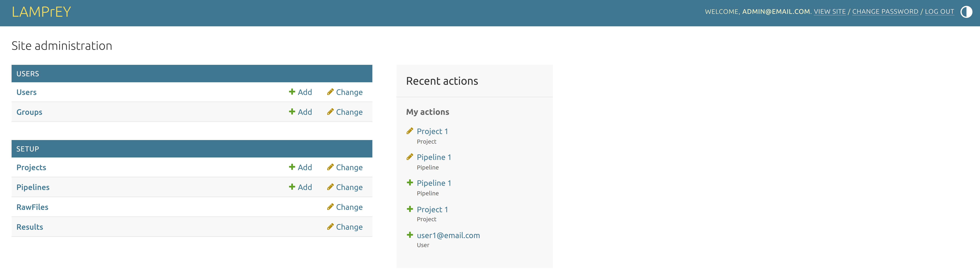
Task: Click VIEW SITE in the header
Action: pos(829,12)
